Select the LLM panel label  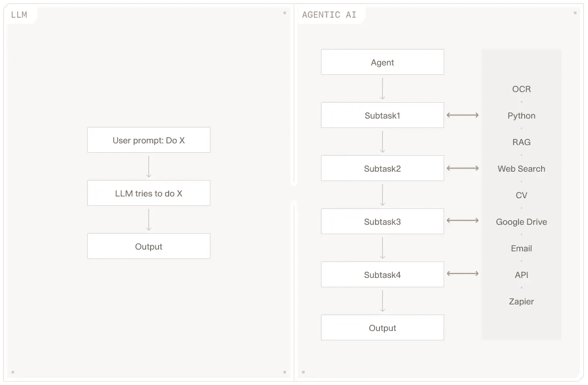(x=19, y=15)
